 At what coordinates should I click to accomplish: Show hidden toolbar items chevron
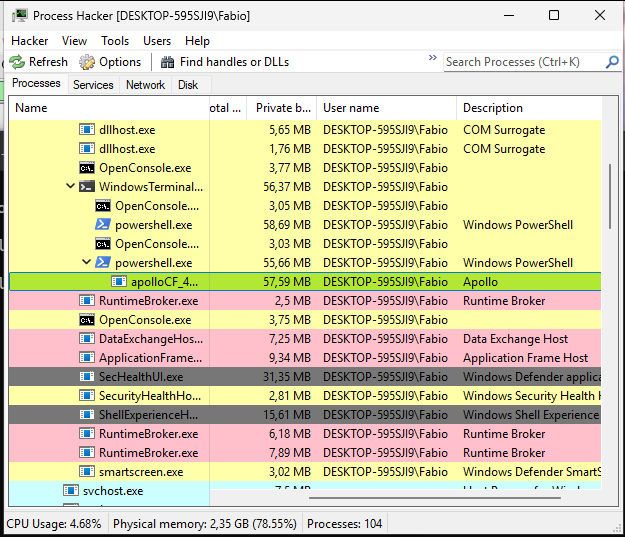point(433,58)
